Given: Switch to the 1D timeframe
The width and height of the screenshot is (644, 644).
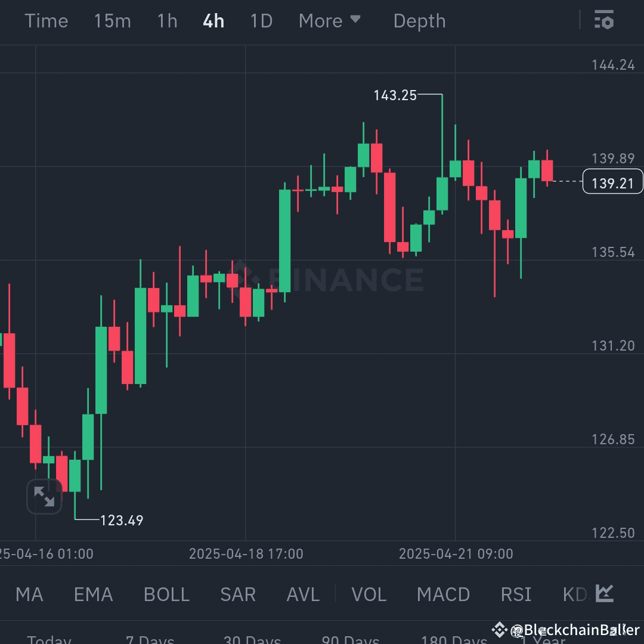Looking at the screenshot, I should [261, 21].
